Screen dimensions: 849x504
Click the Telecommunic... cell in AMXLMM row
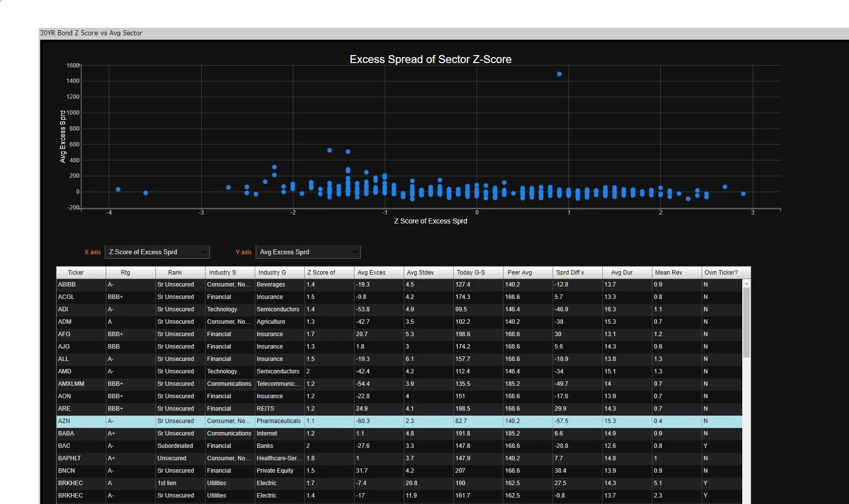(x=280, y=384)
